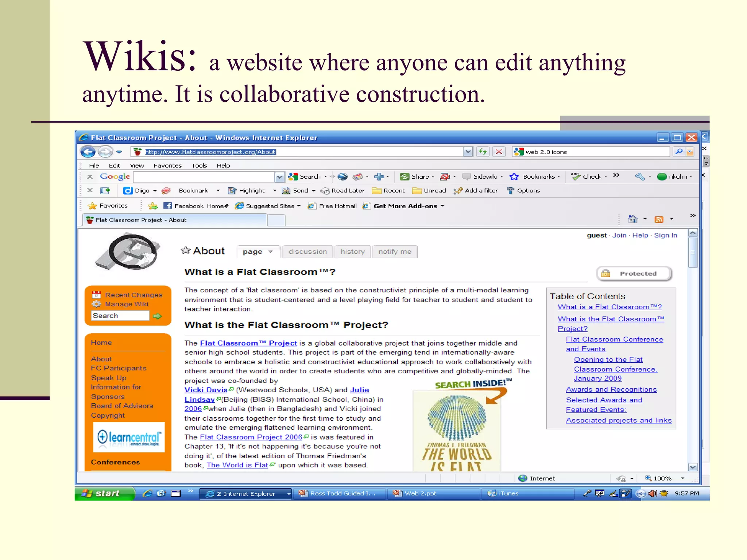
Task: Click the Diigo Send button
Action: tap(295, 191)
